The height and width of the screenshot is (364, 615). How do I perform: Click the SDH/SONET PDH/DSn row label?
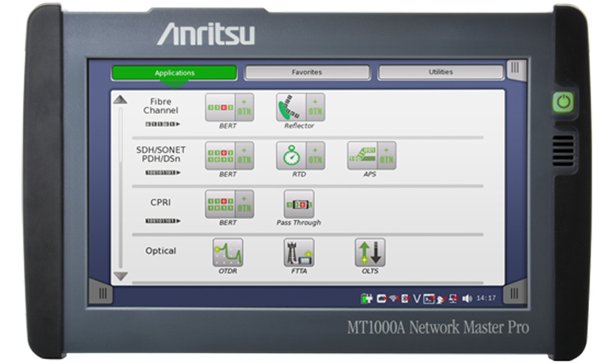tap(161, 155)
